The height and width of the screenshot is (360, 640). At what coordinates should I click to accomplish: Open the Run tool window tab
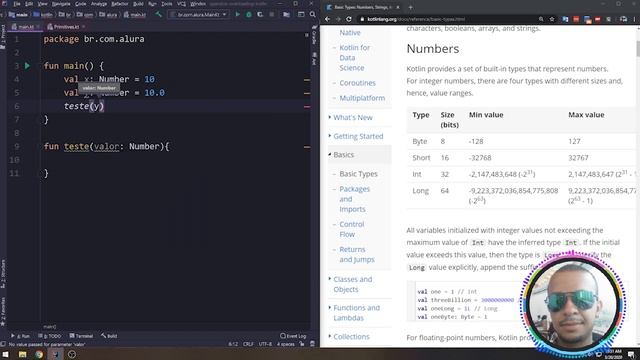(20, 336)
